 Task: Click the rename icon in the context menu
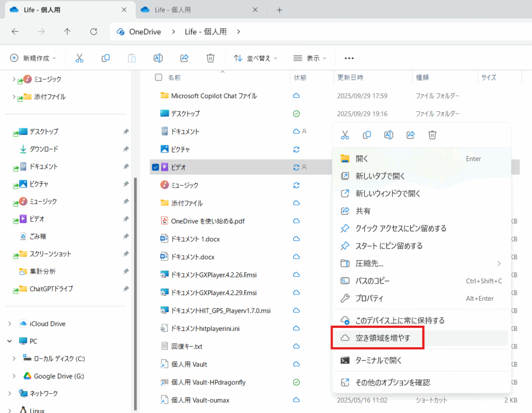[388, 135]
